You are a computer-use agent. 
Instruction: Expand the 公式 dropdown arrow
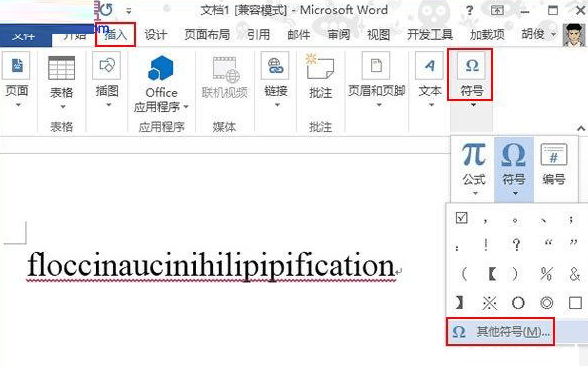[x=475, y=194]
